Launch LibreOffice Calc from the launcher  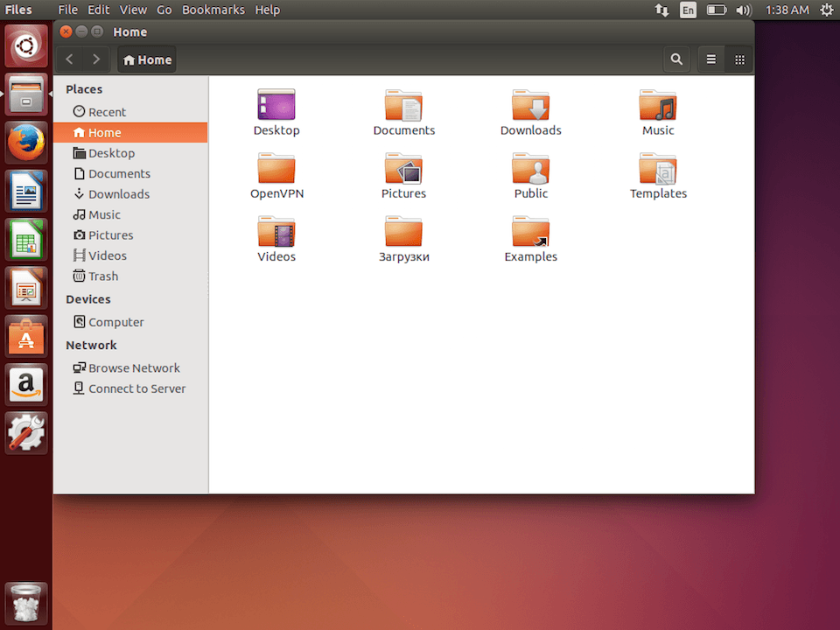pyautogui.click(x=25, y=237)
